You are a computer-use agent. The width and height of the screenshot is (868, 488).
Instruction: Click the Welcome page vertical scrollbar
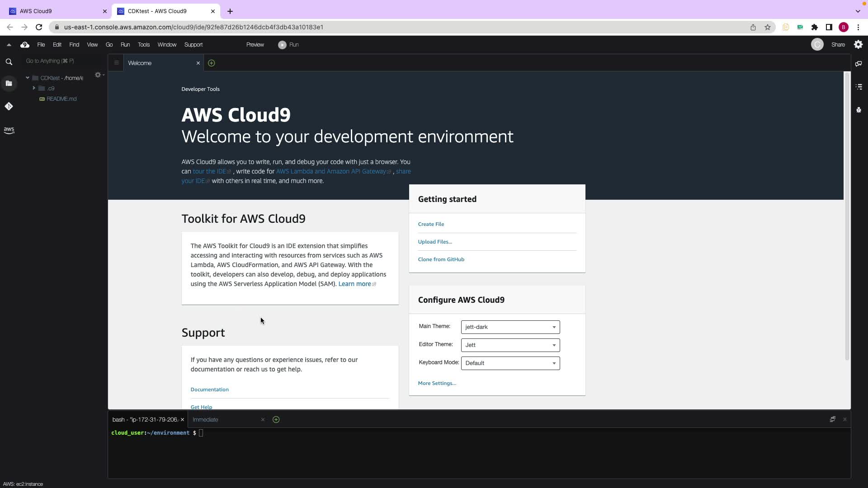point(847,217)
